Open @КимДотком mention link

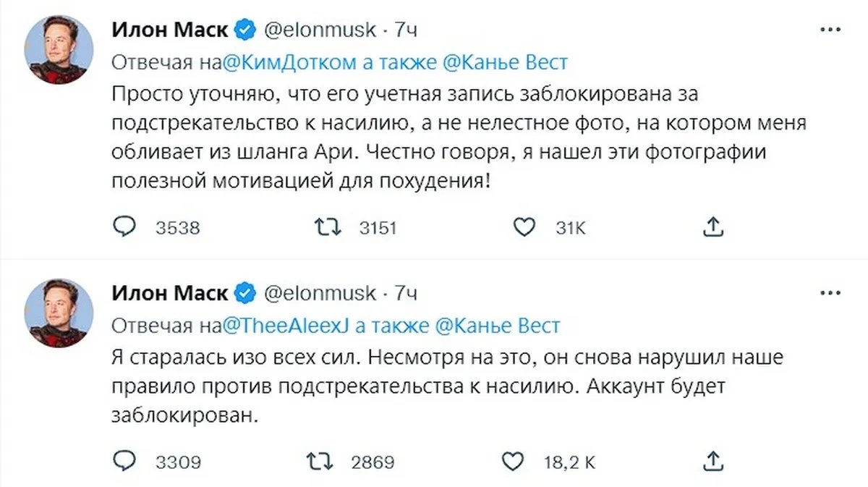pyautogui.click(x=287, y=62)
